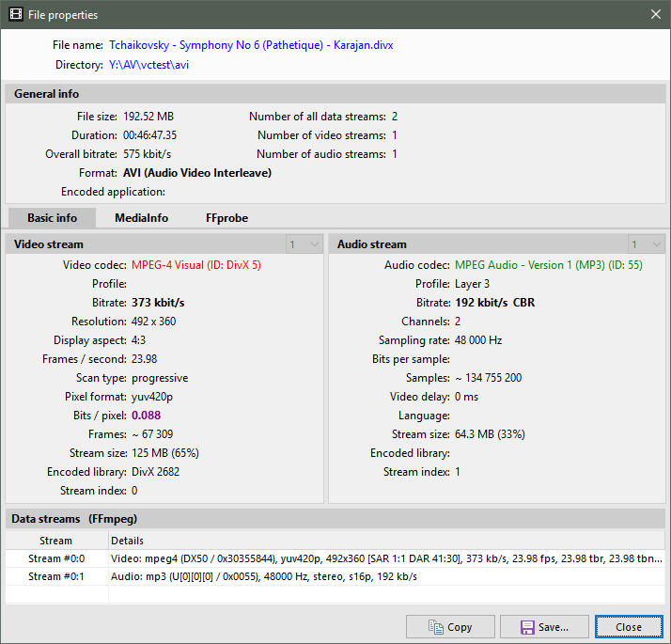Click the scan type value progressive
671x644 pixels.
coord(160,378)
